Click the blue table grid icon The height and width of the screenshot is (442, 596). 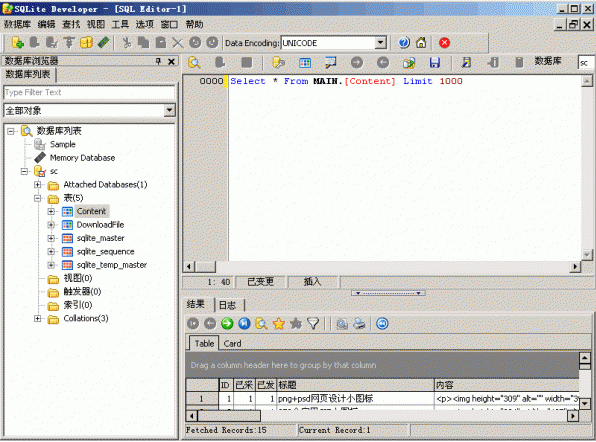coord(305,63)
